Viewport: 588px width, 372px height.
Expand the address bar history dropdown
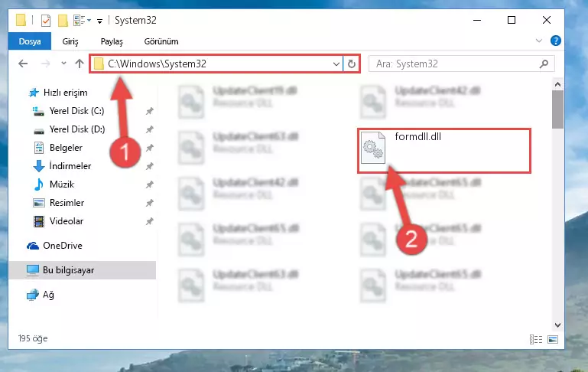point(336,64)
